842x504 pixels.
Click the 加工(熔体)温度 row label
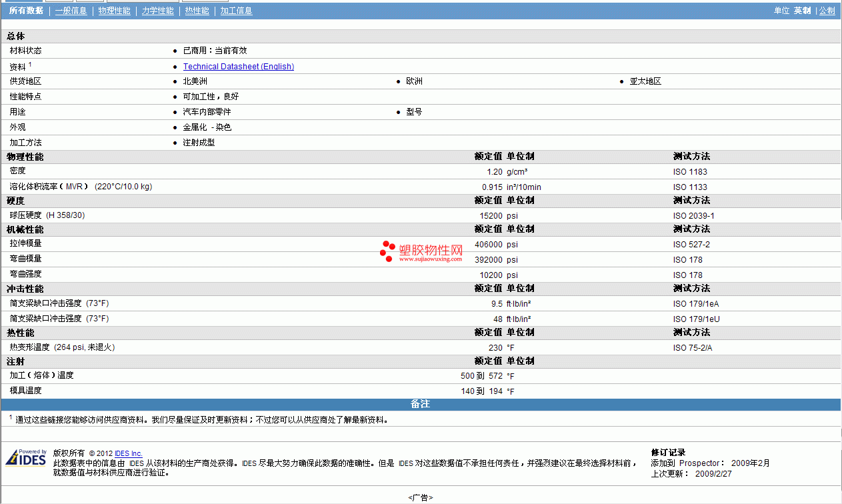[x=41, y=376]
